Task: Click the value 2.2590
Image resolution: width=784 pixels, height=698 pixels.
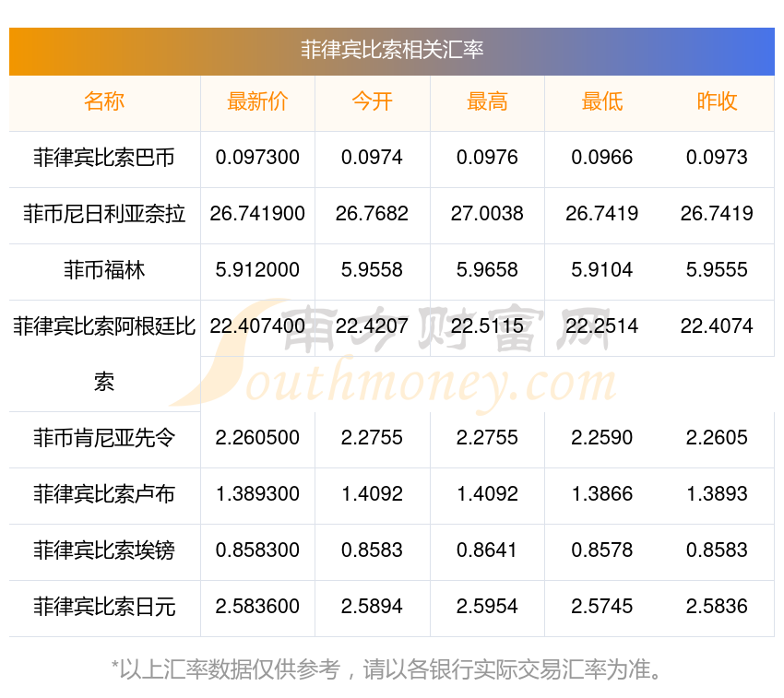Action: tap(602, 438)
